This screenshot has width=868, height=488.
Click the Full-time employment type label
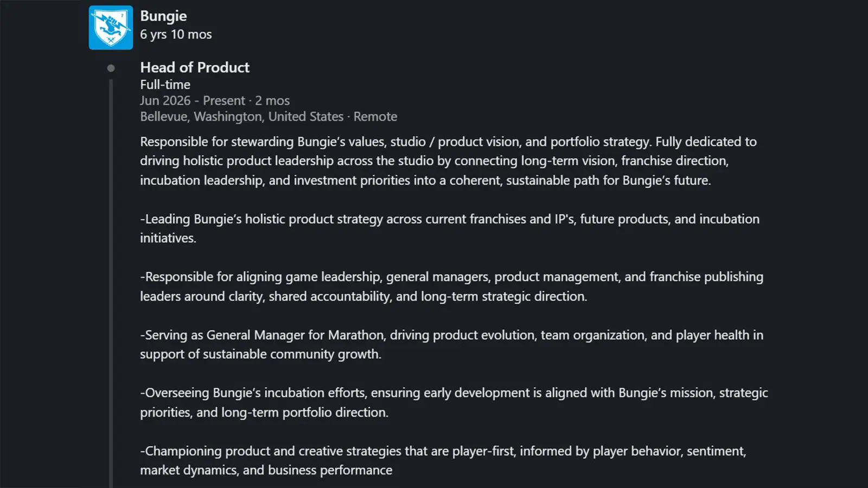[165, 85]
